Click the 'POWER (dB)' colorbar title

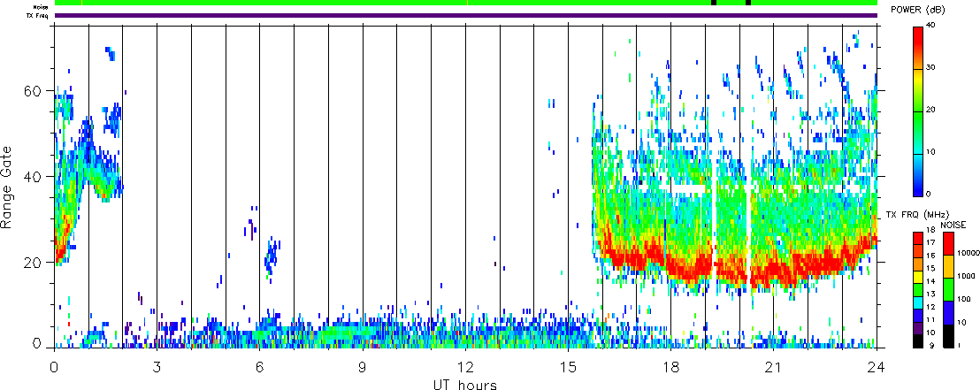pyautogui.click(x=917, y=11)
